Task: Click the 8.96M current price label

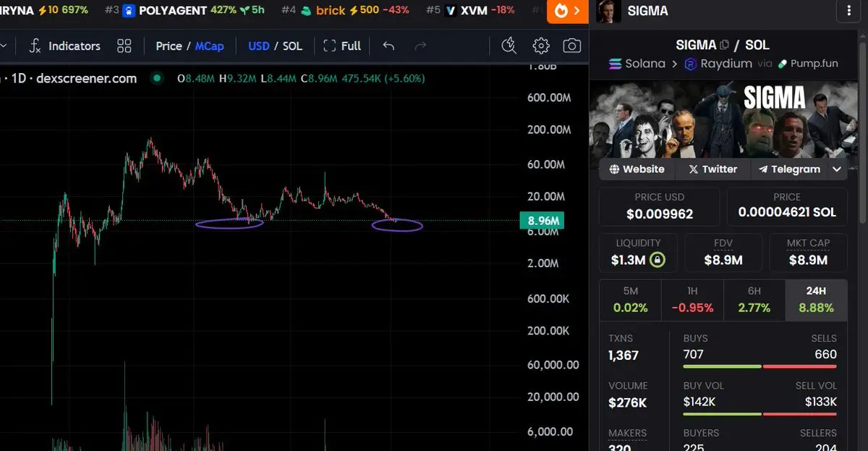Action: tap(542, 221)
